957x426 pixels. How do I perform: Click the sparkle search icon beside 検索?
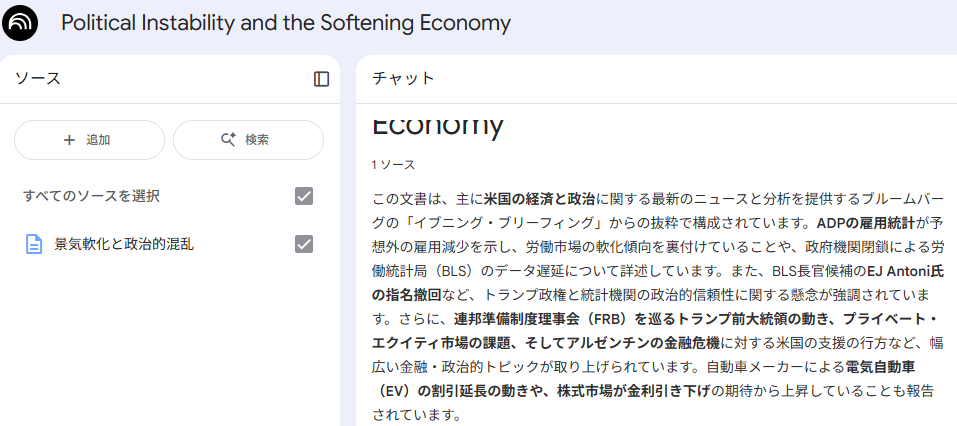[x=228, y=140]
